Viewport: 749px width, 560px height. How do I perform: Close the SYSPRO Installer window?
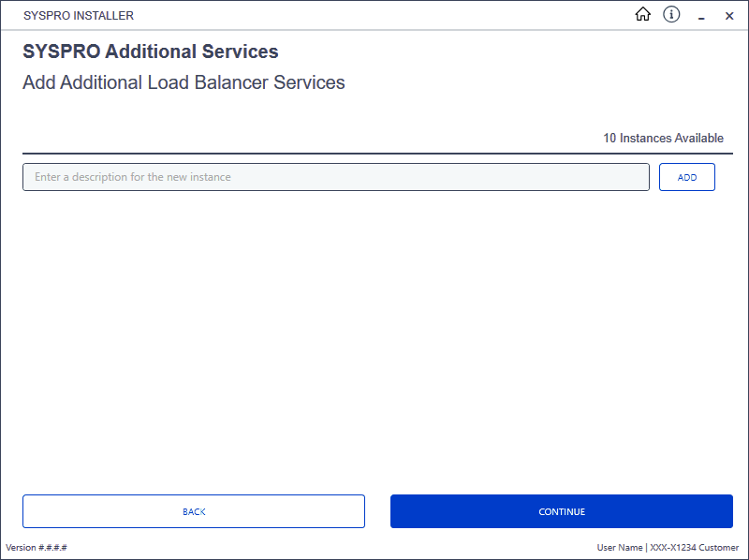pos(729,16)
